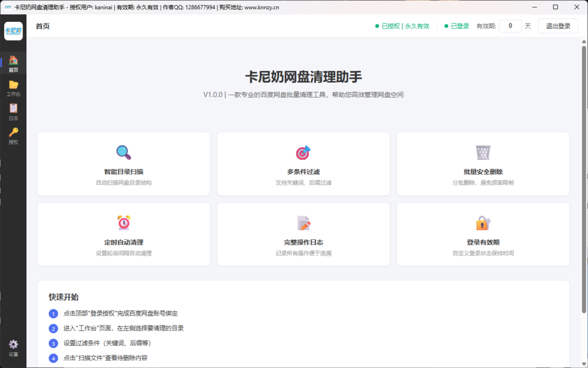Click the padlock icon on 登录有效期 card

(x=483, y=224)
